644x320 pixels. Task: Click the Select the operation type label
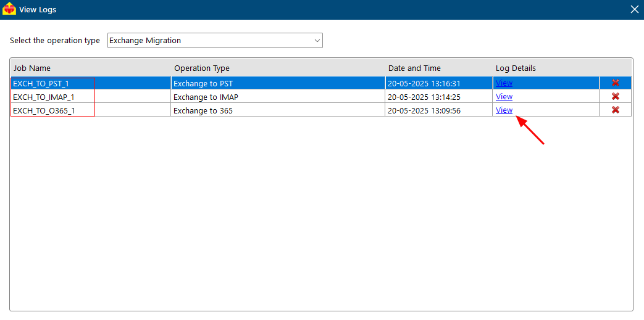pos(54,41)
